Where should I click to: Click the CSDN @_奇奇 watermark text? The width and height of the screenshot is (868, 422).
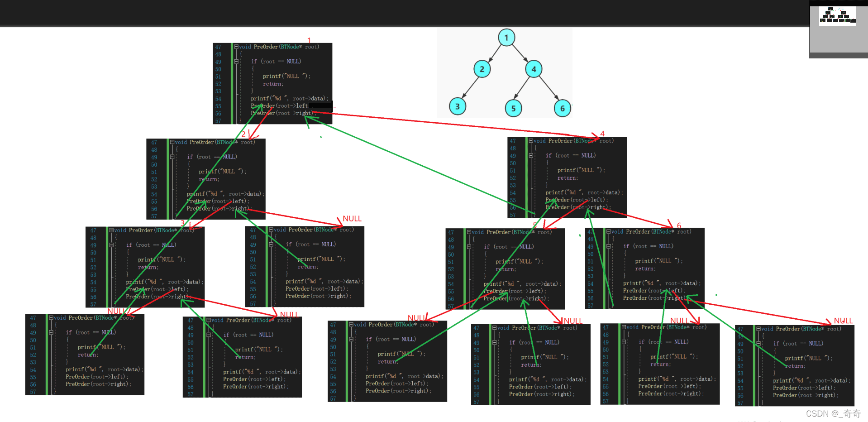click(833, 413)
